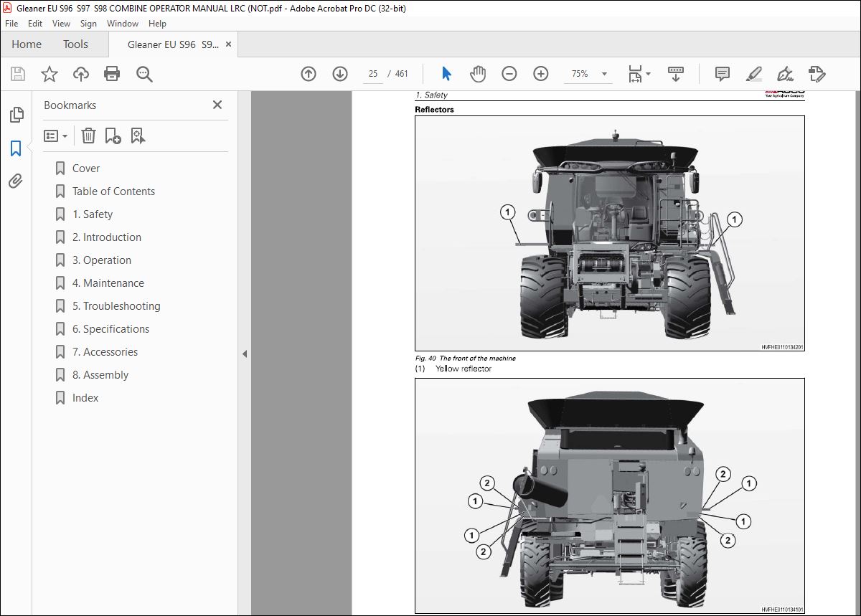Click the page number input field
This screenshot has width=861, height=616.
tap(373, 74)
